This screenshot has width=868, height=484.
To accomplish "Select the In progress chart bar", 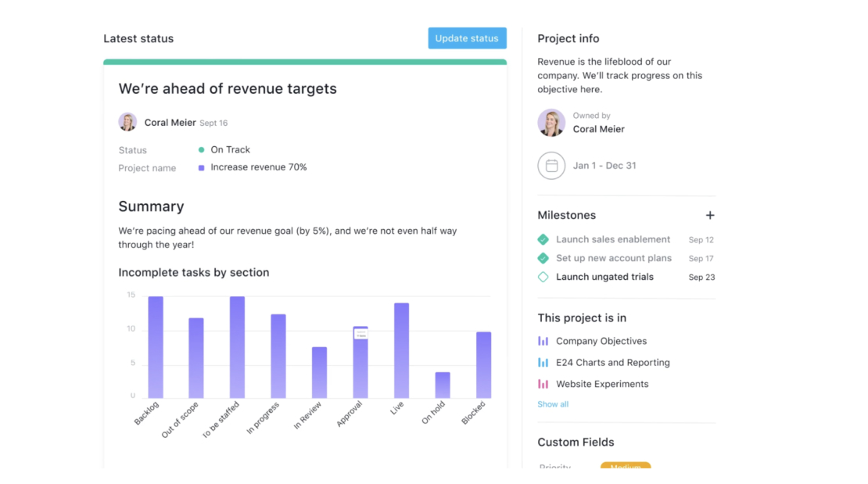I will (278, 356).
